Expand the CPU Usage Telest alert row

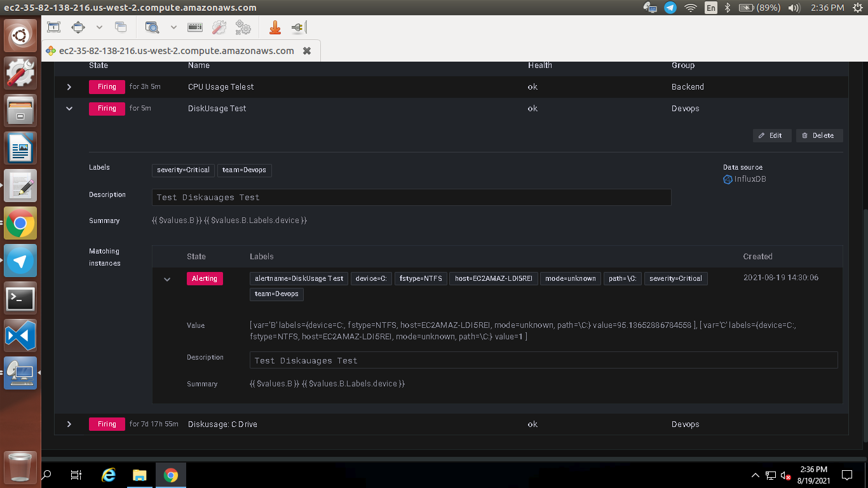pos(69,86)
